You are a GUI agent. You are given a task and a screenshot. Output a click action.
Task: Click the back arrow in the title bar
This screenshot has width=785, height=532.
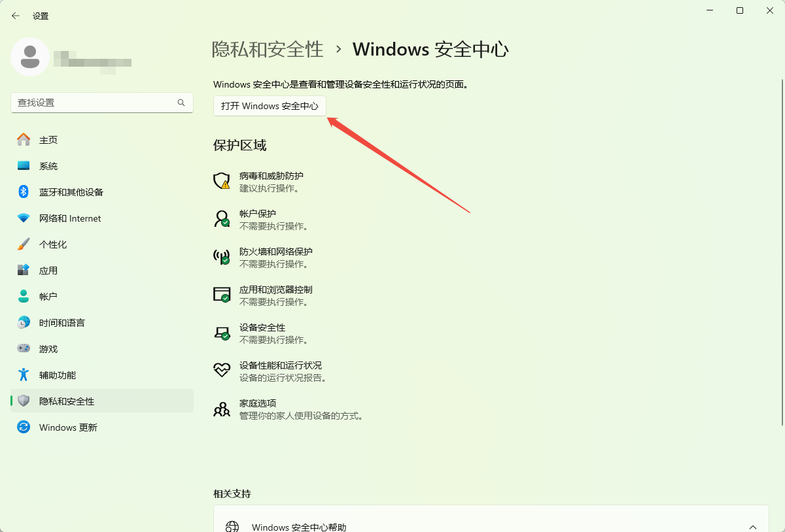[x=16, y=16]
